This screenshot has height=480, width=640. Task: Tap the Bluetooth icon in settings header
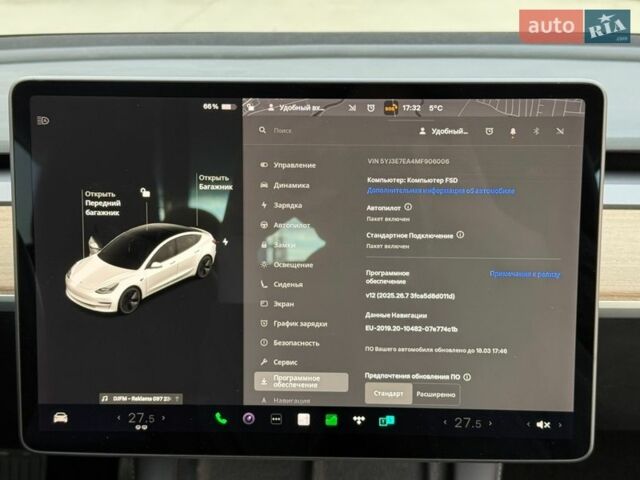(535, 132)
